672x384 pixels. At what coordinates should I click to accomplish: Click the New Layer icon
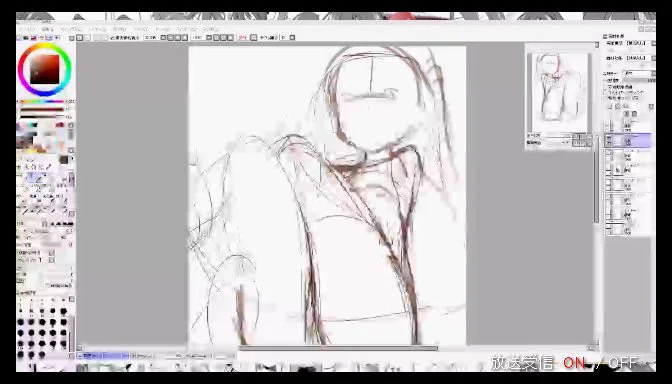click(610, 106)
